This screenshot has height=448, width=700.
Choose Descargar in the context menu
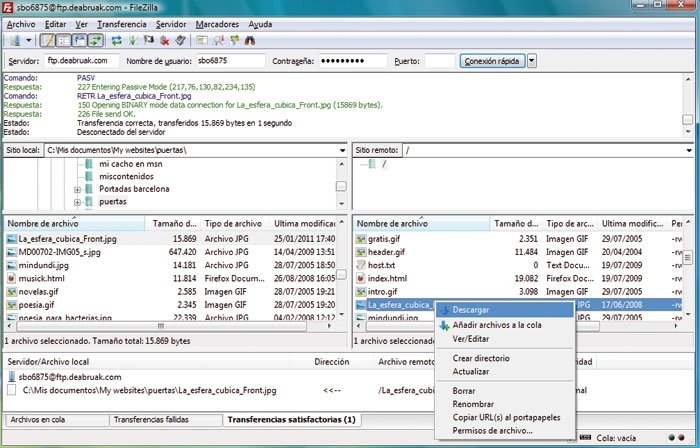[505, 309]
